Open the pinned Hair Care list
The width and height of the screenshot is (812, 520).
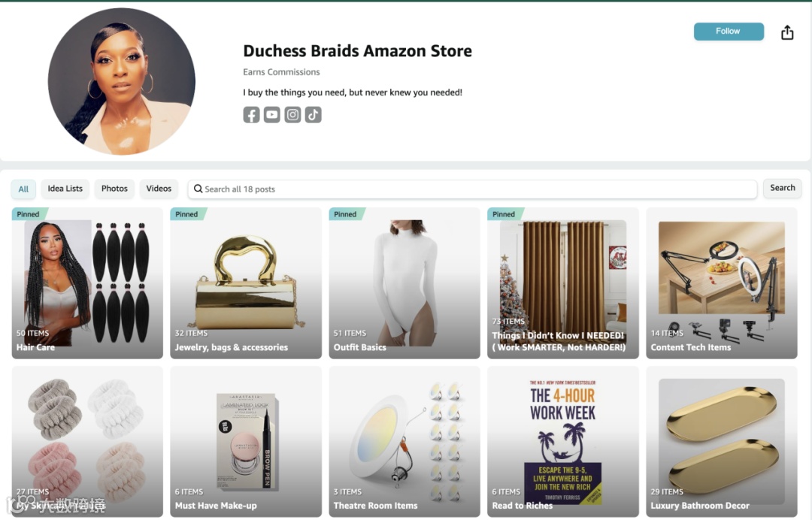pos(87,283)
